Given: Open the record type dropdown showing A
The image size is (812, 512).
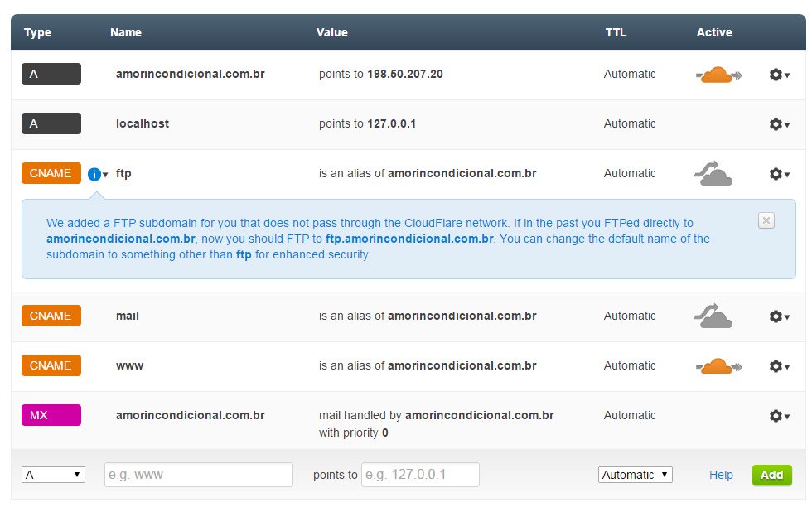Looking at the screenshot, I should [x=53, y=475].
